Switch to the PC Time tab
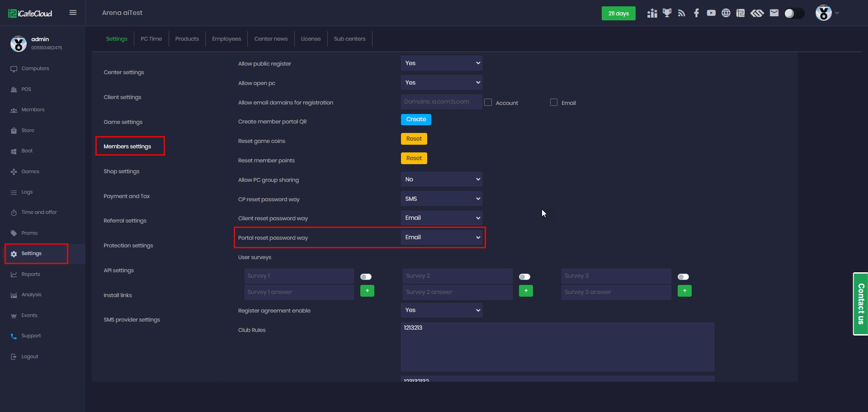 (x=151, y=39)
